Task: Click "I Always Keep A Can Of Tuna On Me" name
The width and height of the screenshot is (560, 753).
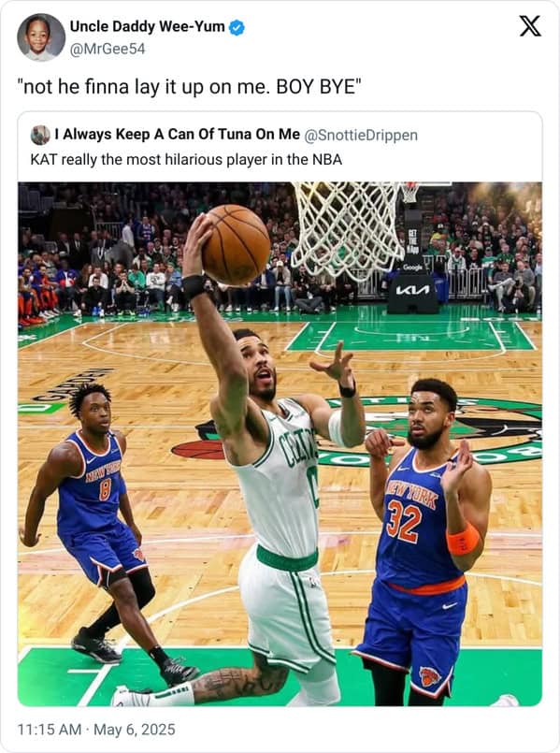Action: 177,135
